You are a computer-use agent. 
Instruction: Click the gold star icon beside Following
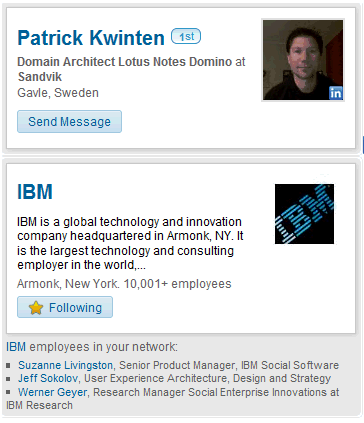pos(36,308)
